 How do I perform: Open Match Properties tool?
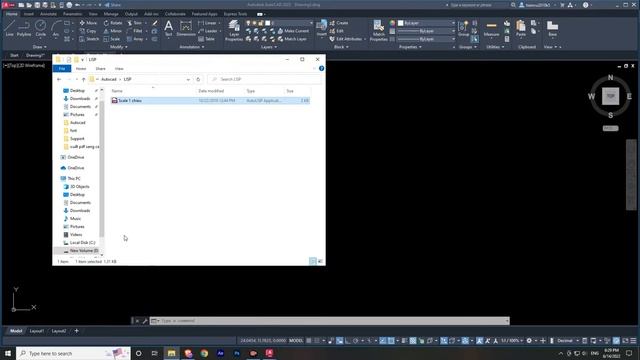click(x=378, y=31)
